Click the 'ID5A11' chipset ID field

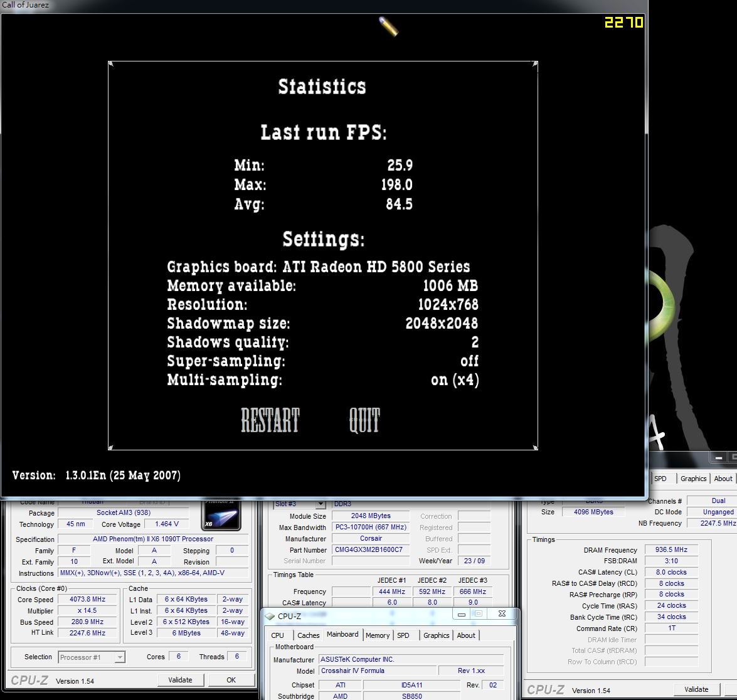coord(411,685)
